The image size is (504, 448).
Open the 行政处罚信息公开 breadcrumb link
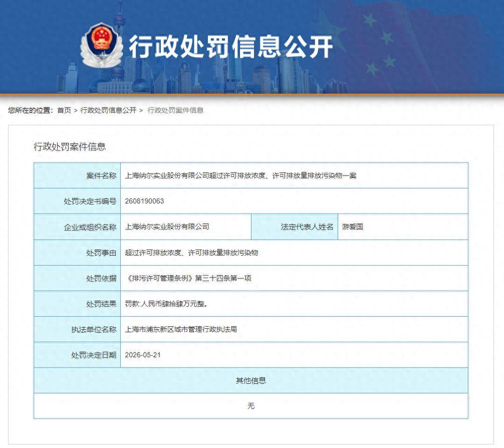pos(108,110)
